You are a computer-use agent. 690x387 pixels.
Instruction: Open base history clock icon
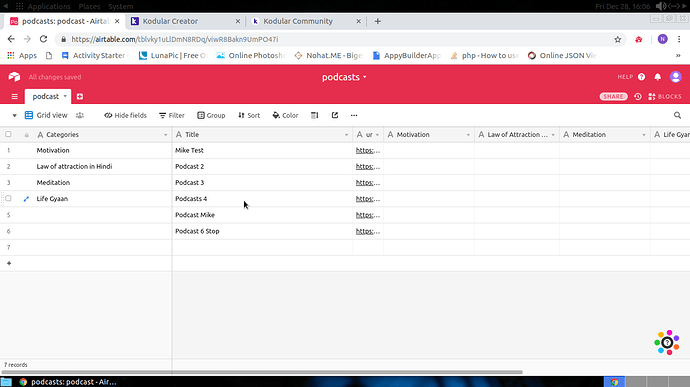tap(638, 96)
